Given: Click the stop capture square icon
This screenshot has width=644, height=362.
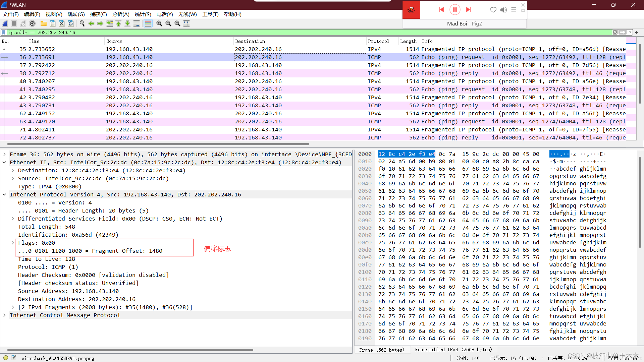Looking at the screenshot, I should point(14,23).
